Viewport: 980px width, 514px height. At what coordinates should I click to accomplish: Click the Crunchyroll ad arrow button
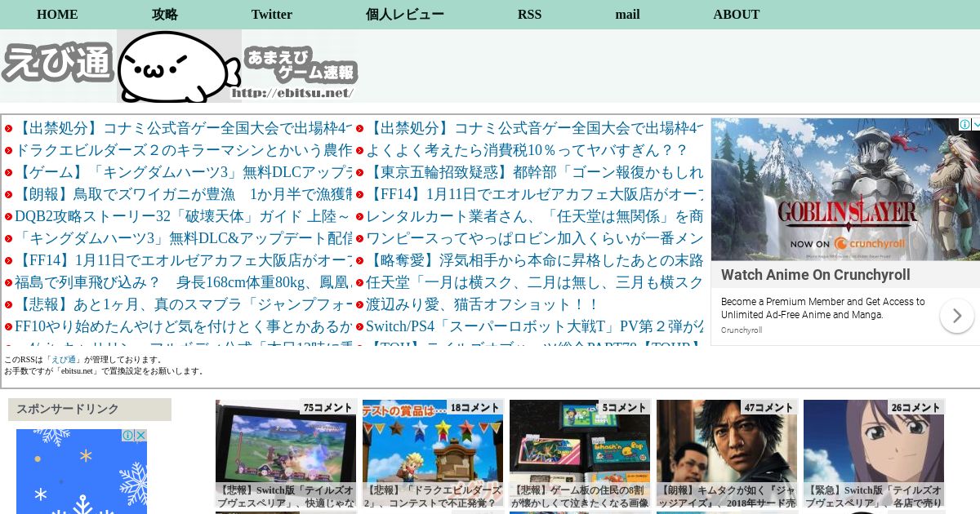point(956,316)
